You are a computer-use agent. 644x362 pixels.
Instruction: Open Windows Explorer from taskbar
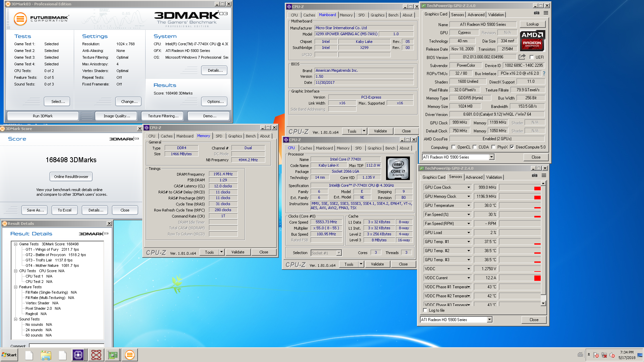point(46,355)
